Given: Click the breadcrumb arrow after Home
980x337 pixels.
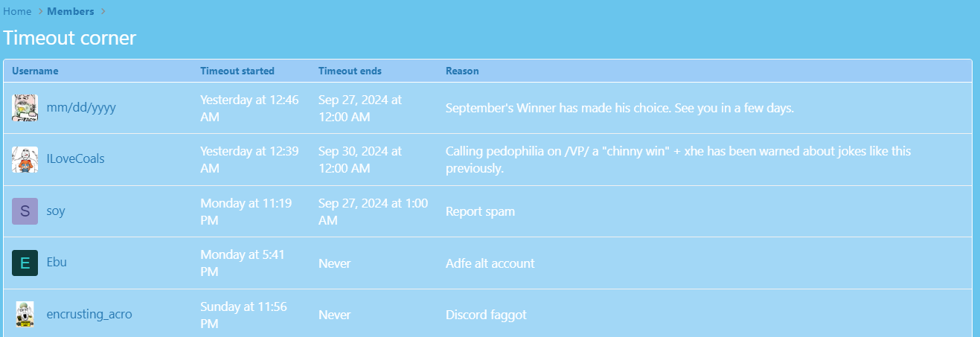Looking at the screenshot, I should pyautogui.click(x=39, y=11).
